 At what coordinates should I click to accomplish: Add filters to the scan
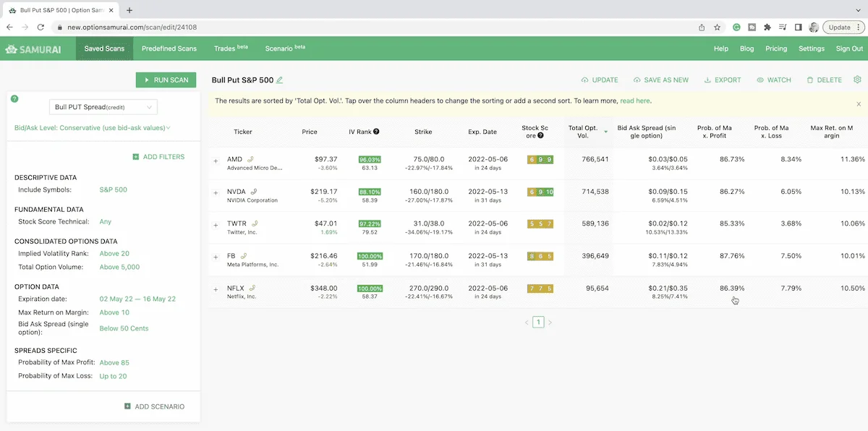(158, 157)
